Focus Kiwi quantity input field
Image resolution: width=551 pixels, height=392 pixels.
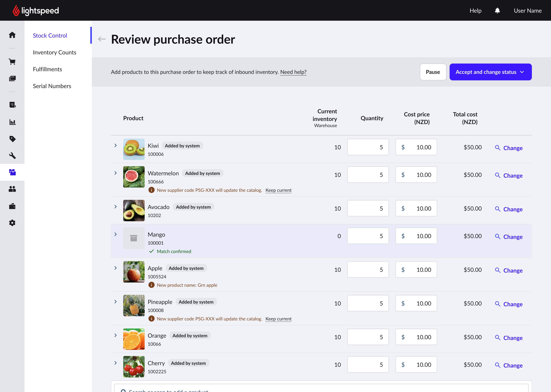point(368,147)
